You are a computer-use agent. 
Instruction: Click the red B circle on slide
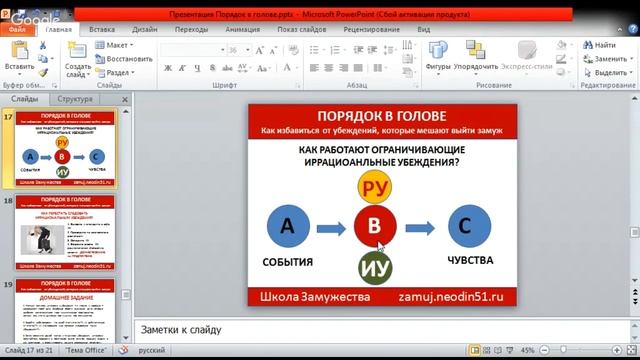[375, 226]
